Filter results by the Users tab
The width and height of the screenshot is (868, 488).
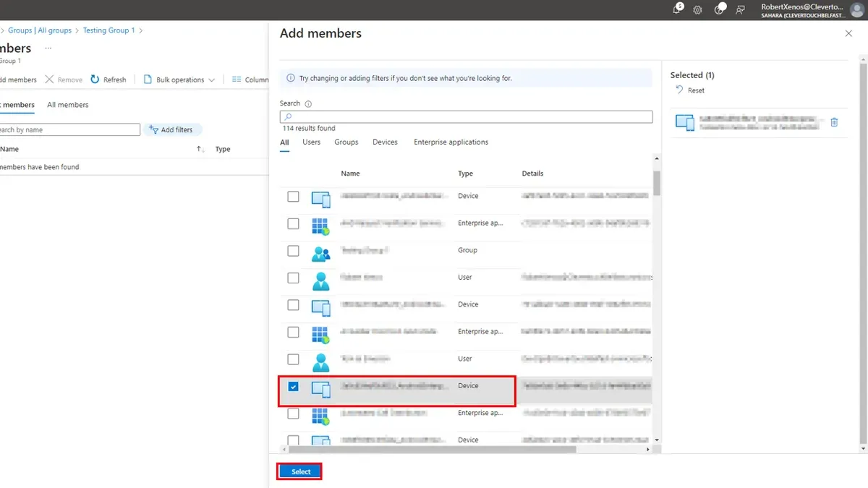click(x=312, y=142)
